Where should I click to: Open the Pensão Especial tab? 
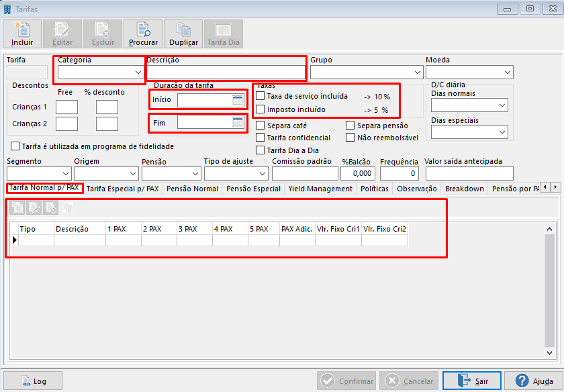coord(254,189)
